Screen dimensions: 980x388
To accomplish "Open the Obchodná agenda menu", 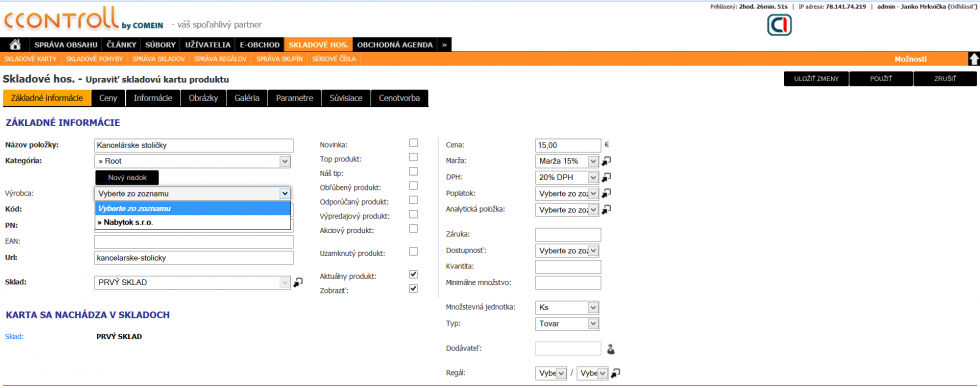I will (395, 45).
